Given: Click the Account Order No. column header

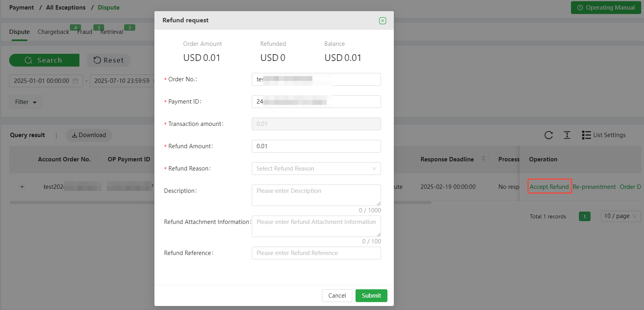Looking at the screenshot, I should point(64,159).
